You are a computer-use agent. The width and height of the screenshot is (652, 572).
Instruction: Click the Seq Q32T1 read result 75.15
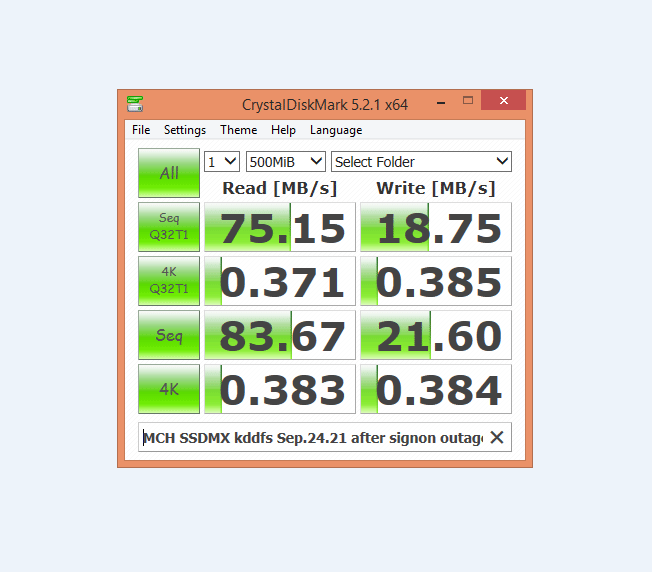[x=280, y=227]
